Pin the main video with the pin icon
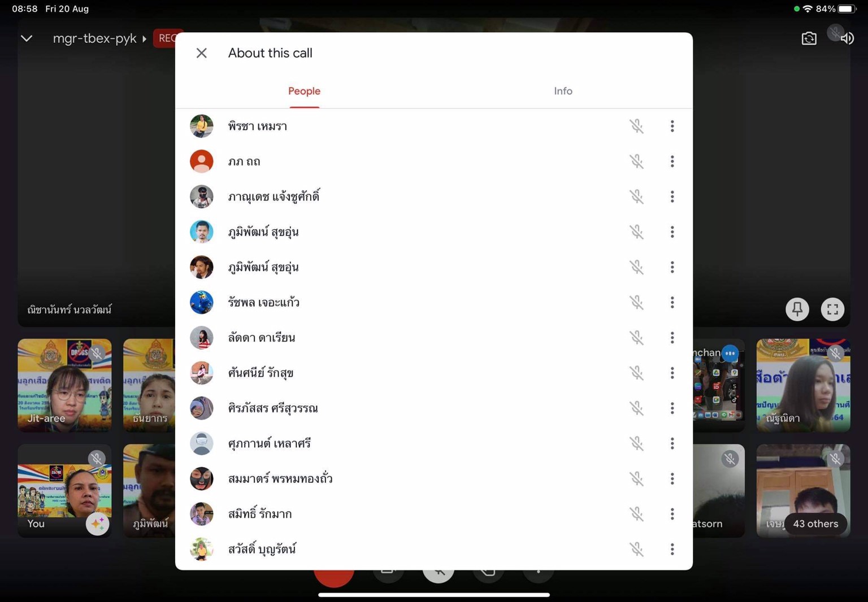 click(x=797, y=309)
